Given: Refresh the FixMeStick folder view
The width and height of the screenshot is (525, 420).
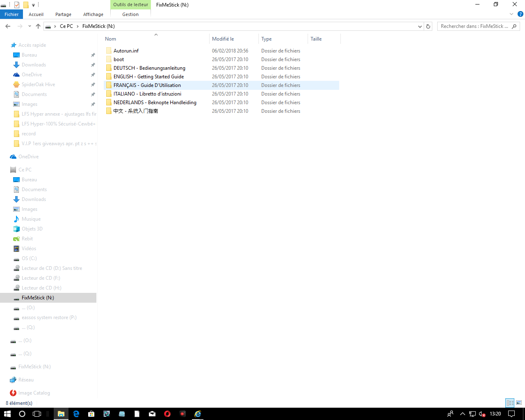Looking at the screenshot, I should 428,26.
